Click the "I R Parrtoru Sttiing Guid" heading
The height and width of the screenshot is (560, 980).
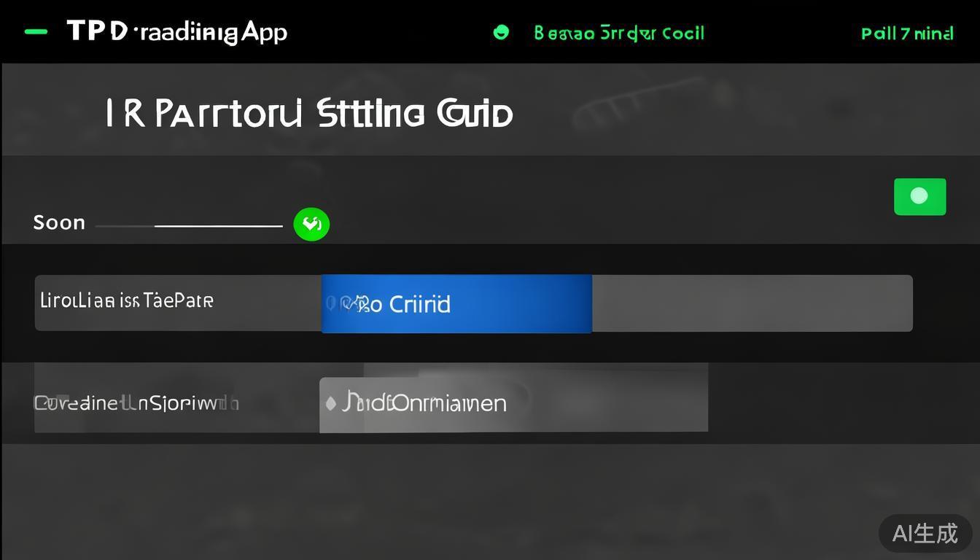click(309, 114)
